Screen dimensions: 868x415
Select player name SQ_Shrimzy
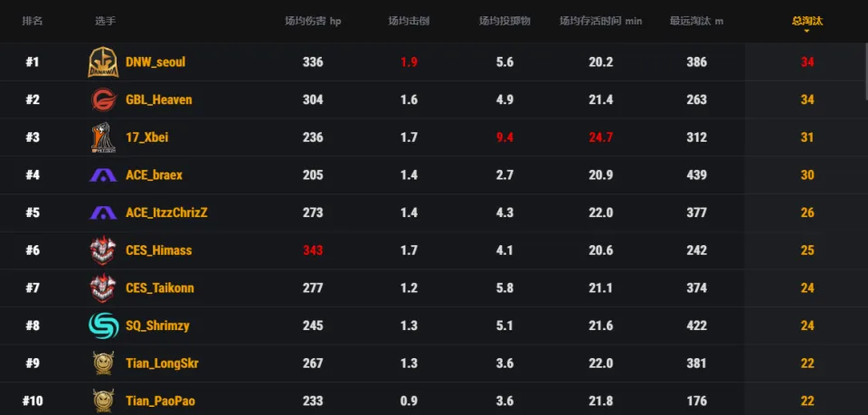point(157,325)
